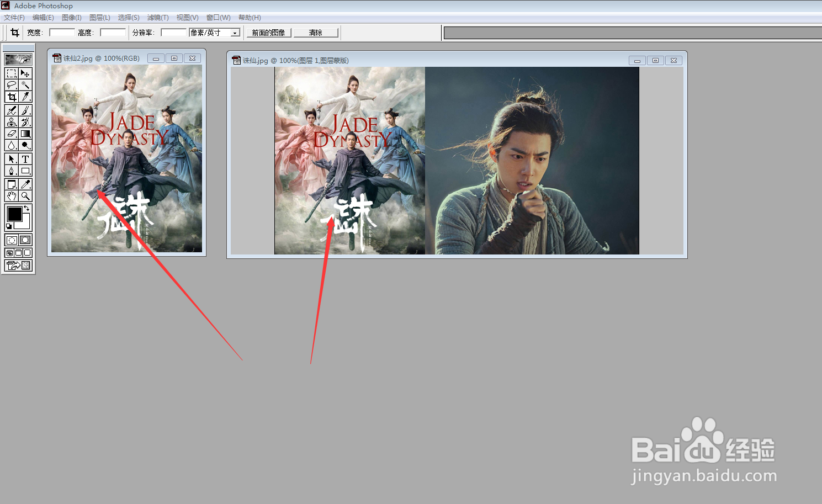Select the Path Component Selection tool
The width and height of the screenshot is (822, 504).
[12, 159]
